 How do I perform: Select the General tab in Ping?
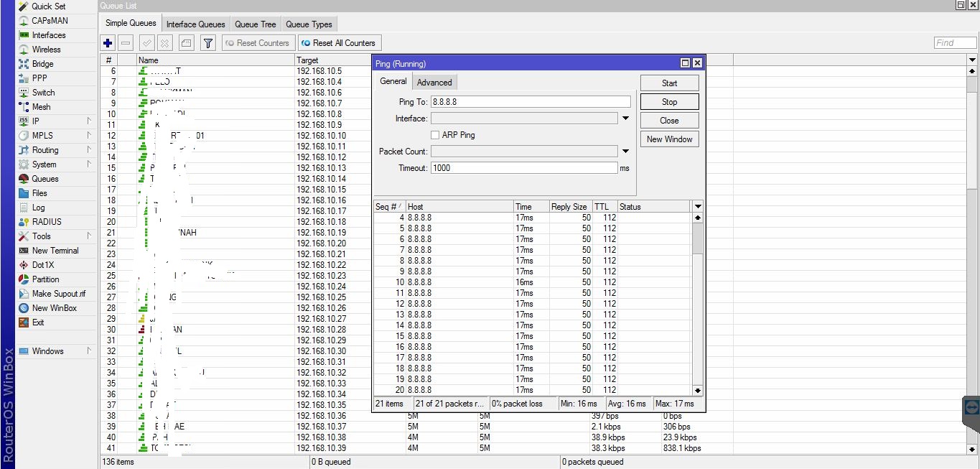(393, 81)
